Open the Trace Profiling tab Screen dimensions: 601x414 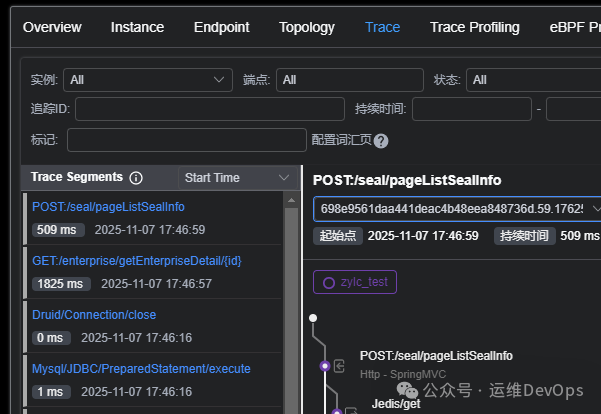(475, 27)
